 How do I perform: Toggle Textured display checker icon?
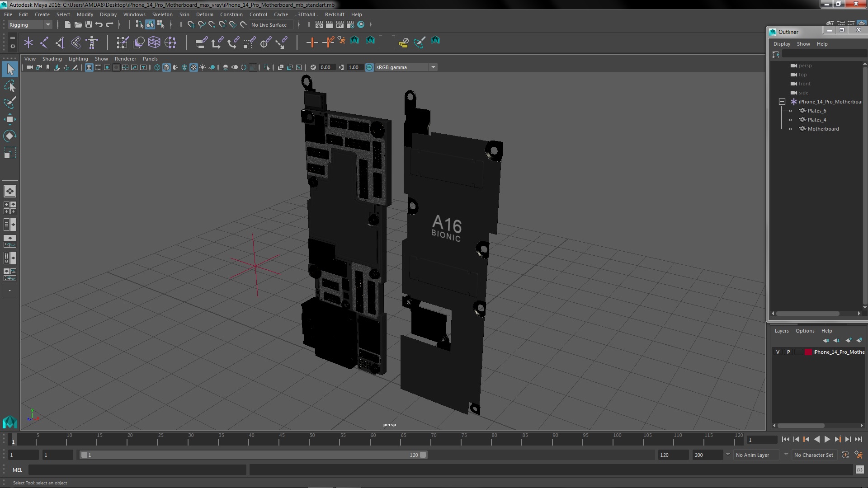coord(193,67)
